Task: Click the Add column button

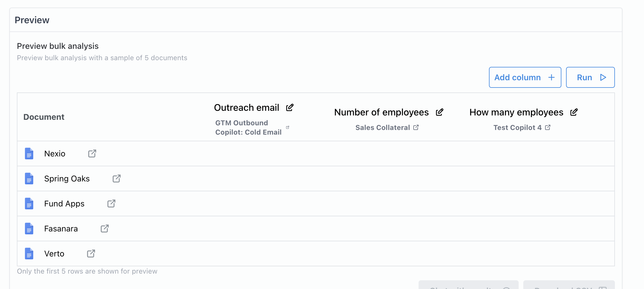Action: coord(525,77)
